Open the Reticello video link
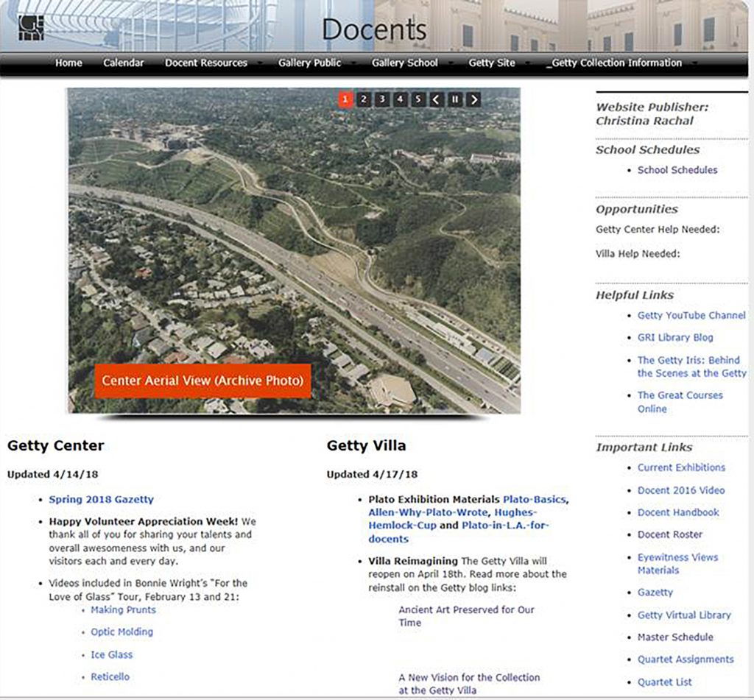 click(x=110, y=677)
